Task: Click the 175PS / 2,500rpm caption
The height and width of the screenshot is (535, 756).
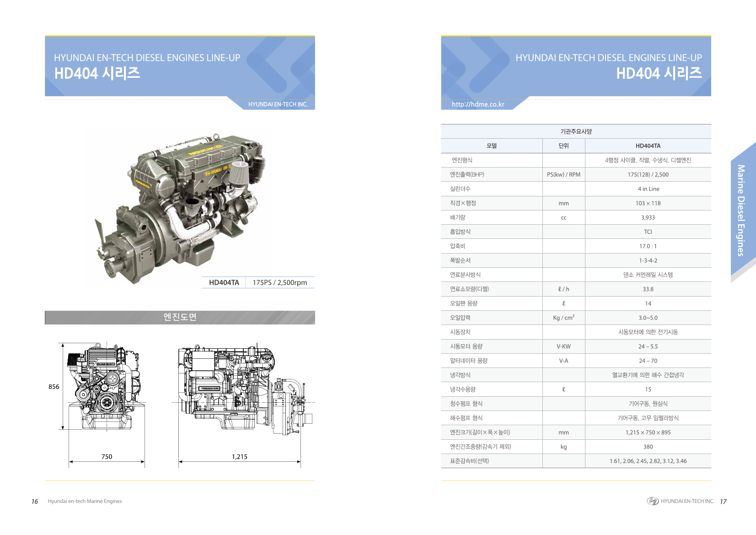Action: point(279,282)
